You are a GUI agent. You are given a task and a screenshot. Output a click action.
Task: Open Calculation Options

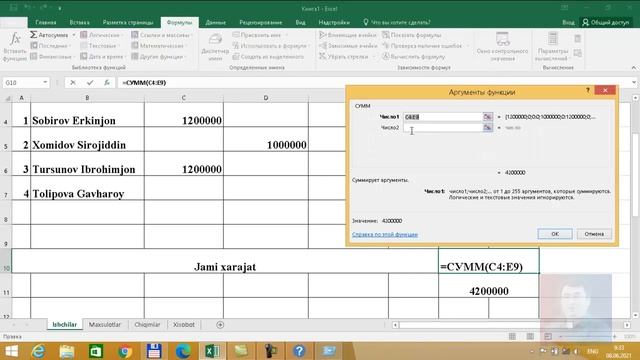pyautogui.click(x=553, y=47)
